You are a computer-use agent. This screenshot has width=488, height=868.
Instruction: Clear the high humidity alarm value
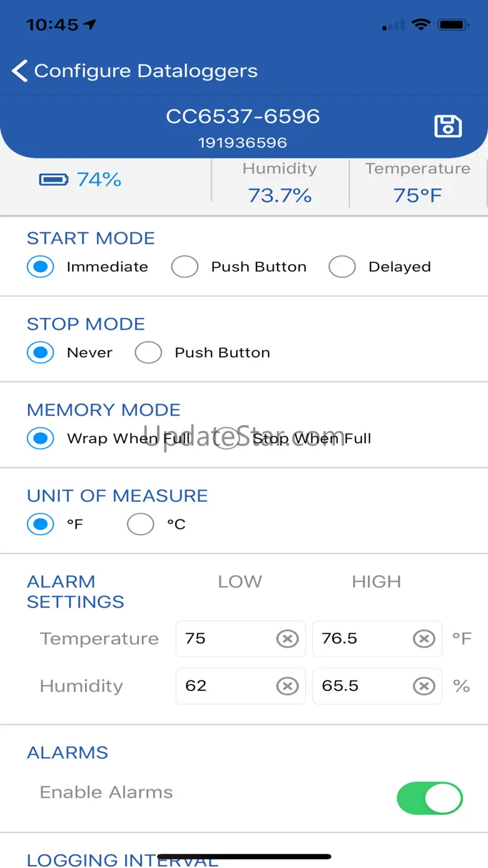424,687
